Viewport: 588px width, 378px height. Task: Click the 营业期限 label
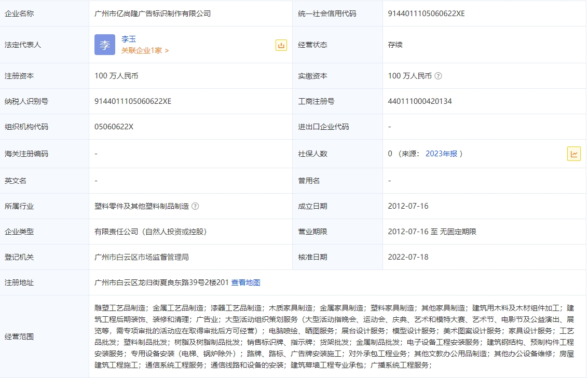pyautogui.click(x=313, y=232)
